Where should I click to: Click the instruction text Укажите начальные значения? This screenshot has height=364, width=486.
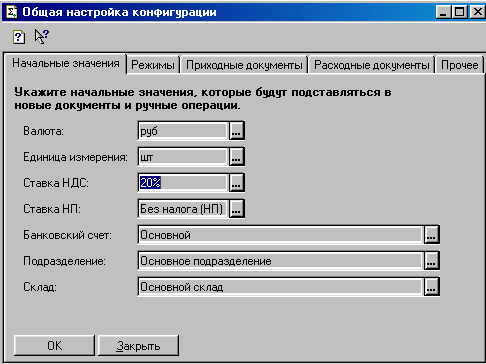click(x=203, y=99)
